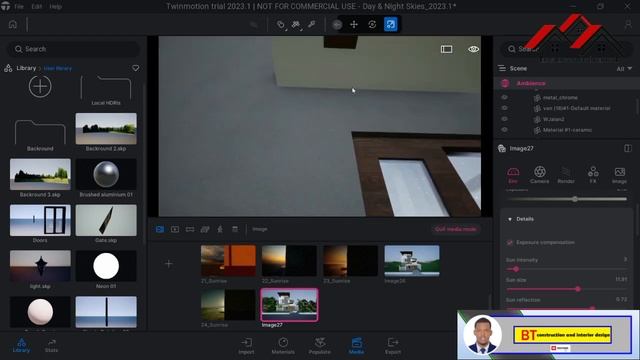Open the FX settings tab
Image resolution: width=640 pixels, height=360 pixels.
[x=593, y=175]
